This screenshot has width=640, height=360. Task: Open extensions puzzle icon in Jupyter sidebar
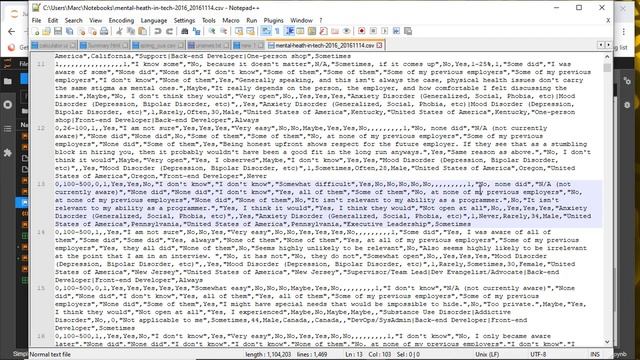coord(8,153)
